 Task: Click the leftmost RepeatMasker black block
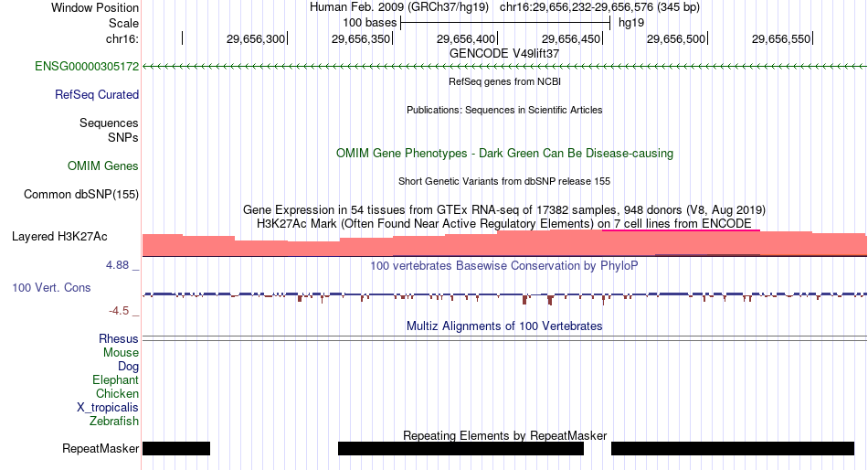click(x=176, y=448)
